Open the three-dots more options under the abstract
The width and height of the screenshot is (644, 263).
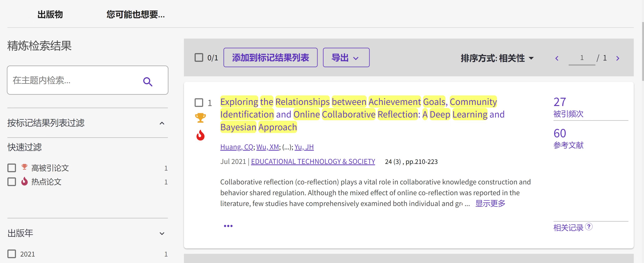coord(228,226)
